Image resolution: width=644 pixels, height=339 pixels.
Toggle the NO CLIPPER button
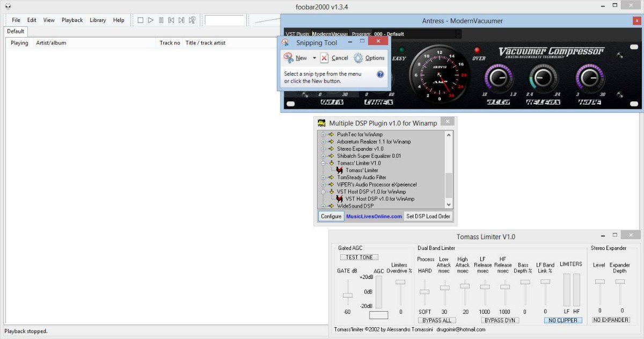563,320
